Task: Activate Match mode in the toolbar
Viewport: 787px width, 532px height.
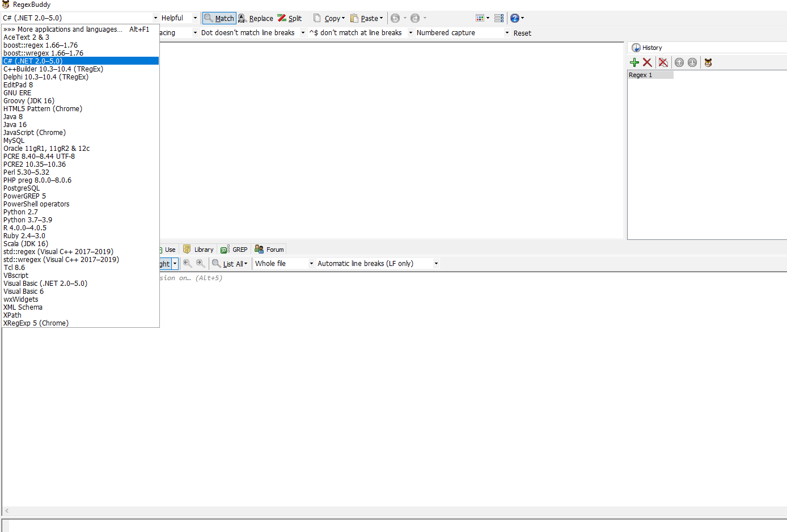Action: tap(219, 18)
